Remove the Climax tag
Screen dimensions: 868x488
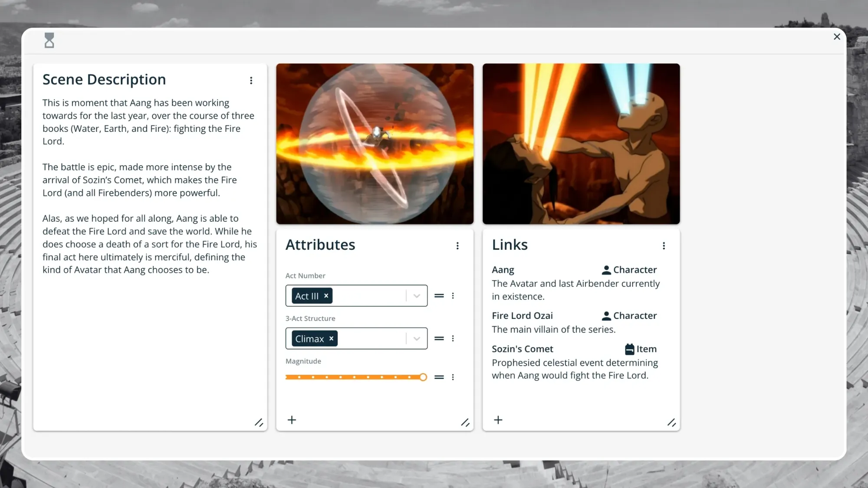331,338
